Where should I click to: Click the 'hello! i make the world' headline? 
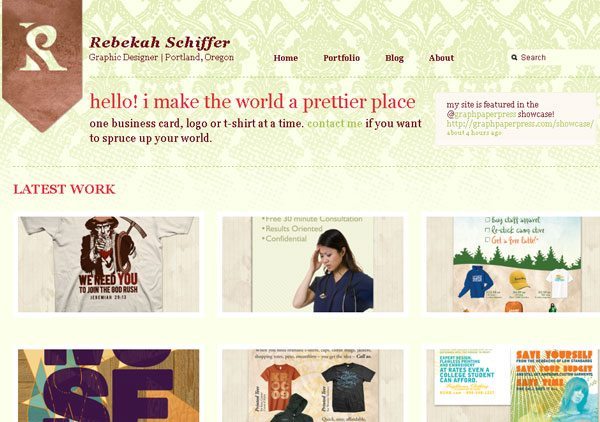[253, 102]
